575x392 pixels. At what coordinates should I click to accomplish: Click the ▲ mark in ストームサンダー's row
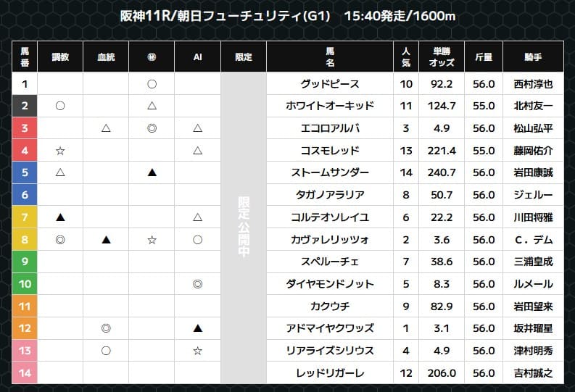[x=152, y=172]
